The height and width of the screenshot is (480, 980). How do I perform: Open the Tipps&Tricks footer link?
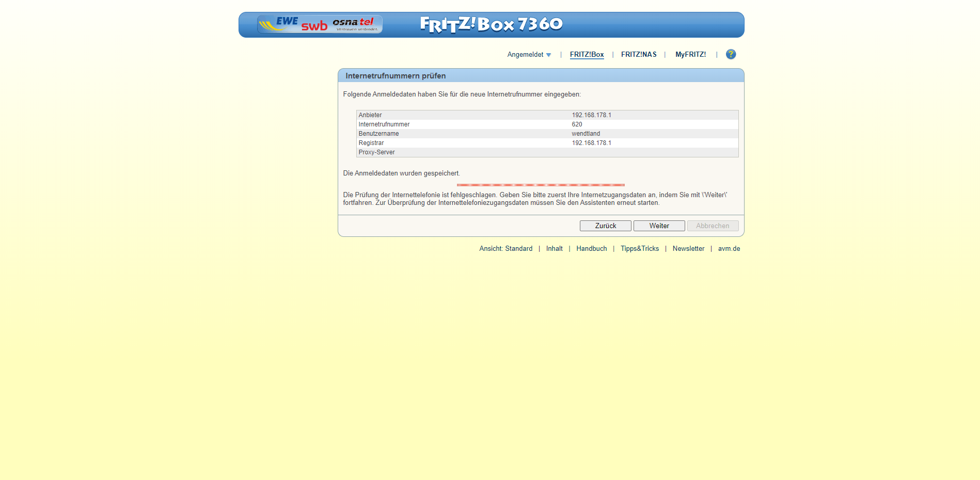click(640, 249)
